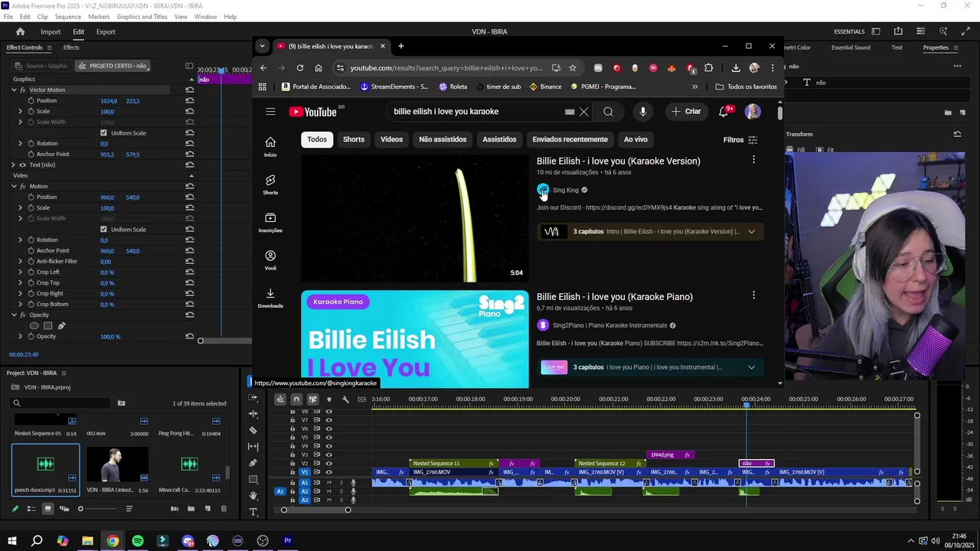Open YouTube notifications bell
Screen dimensions: 980x551
(x=724, y=112)
